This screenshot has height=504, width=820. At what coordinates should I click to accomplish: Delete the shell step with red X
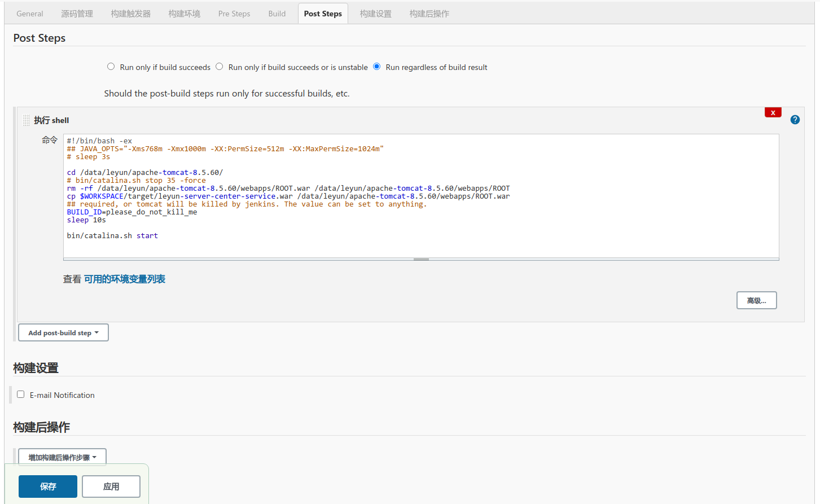773,112
